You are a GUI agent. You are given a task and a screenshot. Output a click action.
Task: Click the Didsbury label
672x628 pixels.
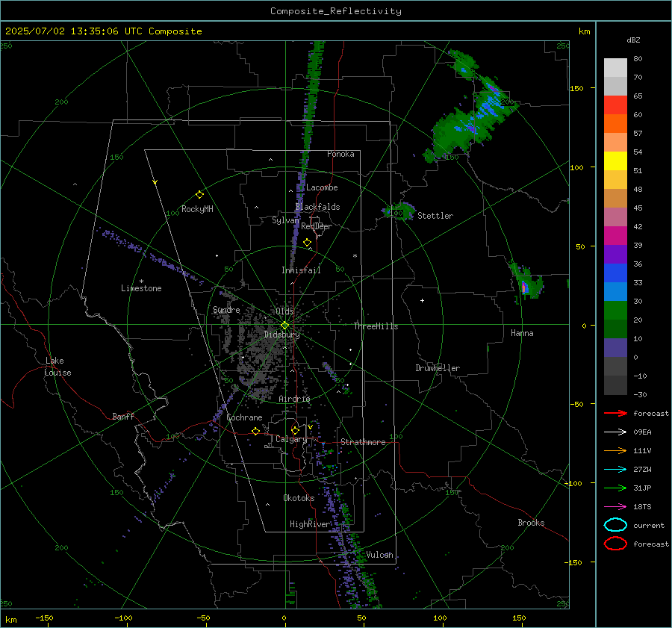click(x=281, y=335)
